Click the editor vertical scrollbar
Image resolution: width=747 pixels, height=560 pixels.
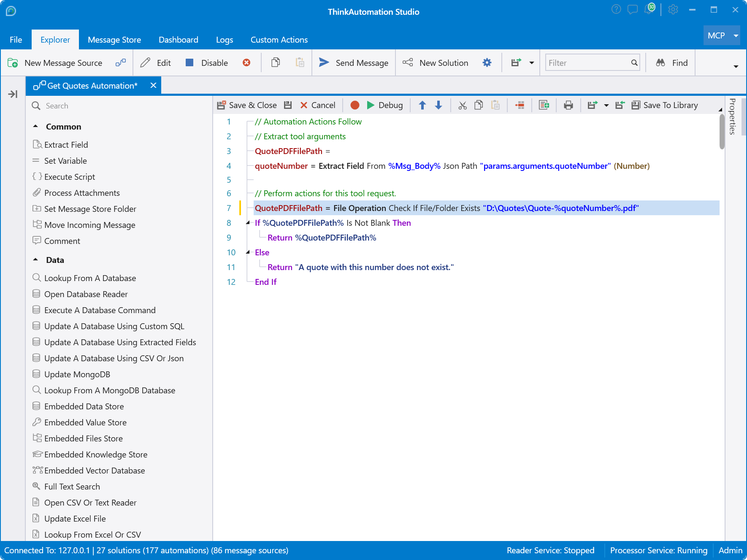point(722,132)
